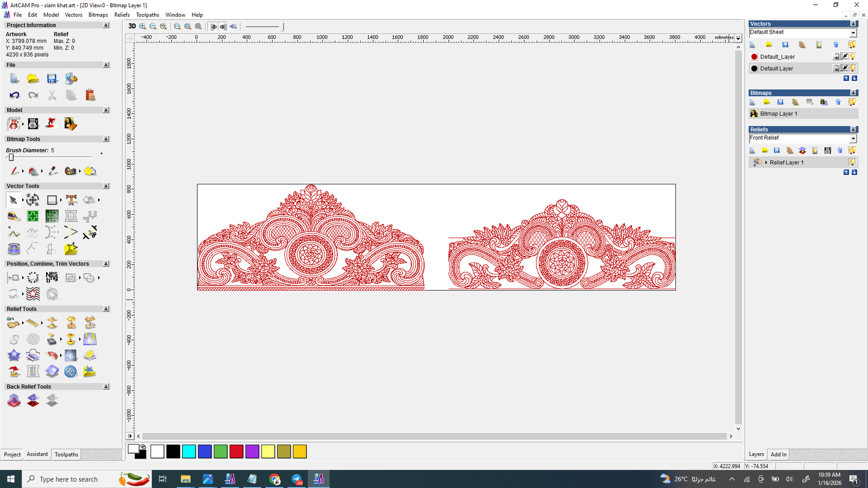The width and height of the screenshot is (868, 488).
Task: Toggle Relief Layer 1 visibility
Action: coord(853,162)
